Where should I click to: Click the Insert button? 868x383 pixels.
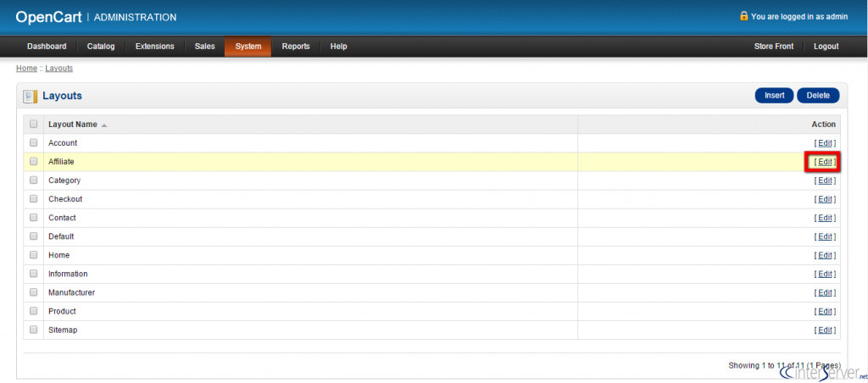[x=775, y=95]
